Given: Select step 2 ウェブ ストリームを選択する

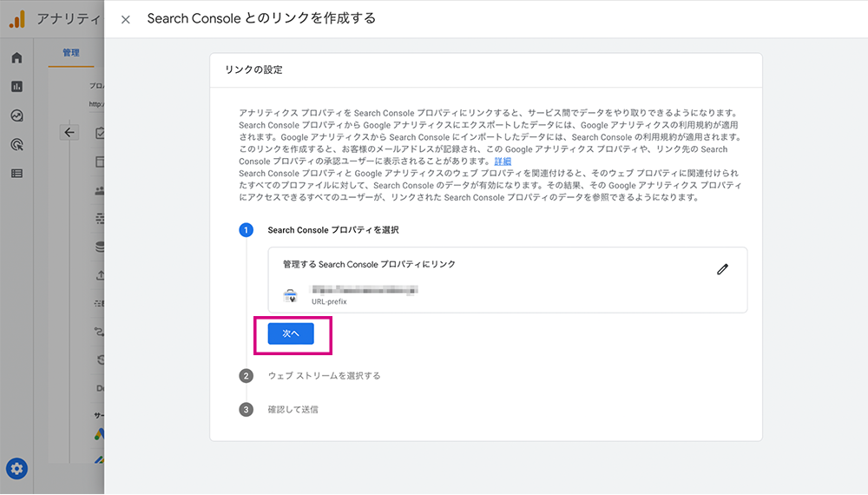Looking at the screenshot, I should pos(324,375).
